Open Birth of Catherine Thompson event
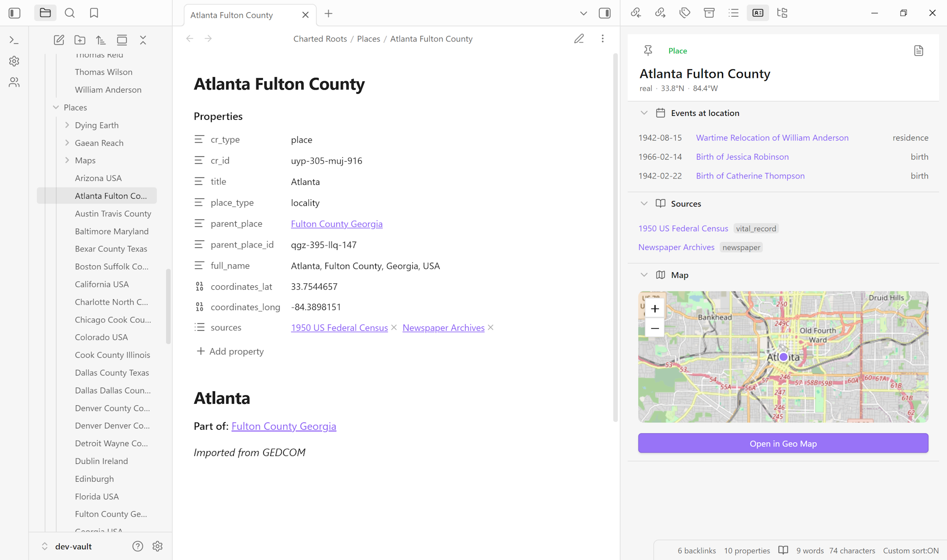947x560 pixels. click(x=750, y=176)
